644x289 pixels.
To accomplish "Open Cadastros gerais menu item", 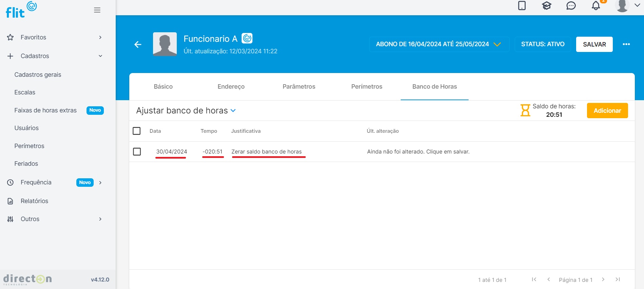I will (38, 75).
